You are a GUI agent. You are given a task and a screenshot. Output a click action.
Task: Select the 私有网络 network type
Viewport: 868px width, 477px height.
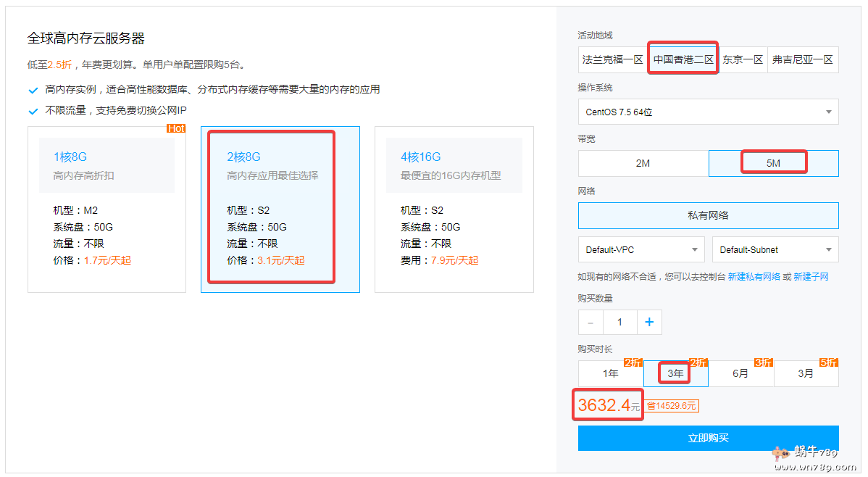[x=708, y=215]
